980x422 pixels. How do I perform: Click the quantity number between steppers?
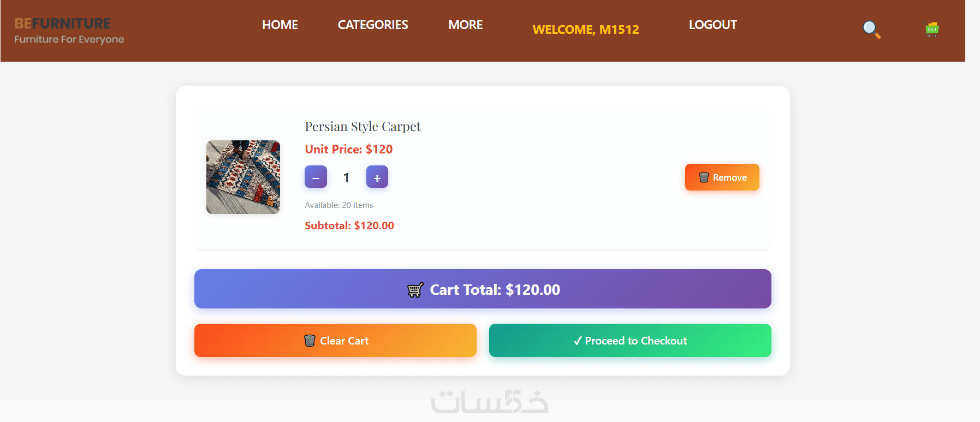click(346, 177)
